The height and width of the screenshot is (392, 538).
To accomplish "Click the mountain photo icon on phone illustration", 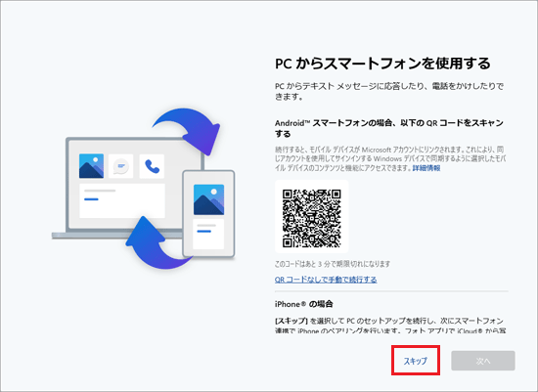I will [208, 199].
